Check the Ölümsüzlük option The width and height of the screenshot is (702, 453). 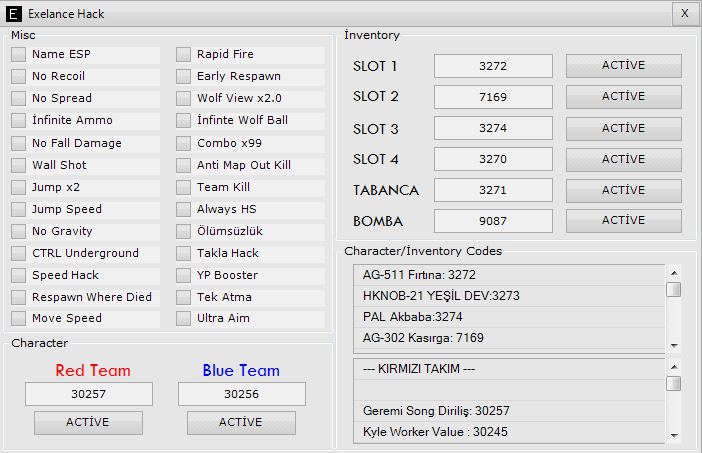pyautogui.click(x=183, y=231)
